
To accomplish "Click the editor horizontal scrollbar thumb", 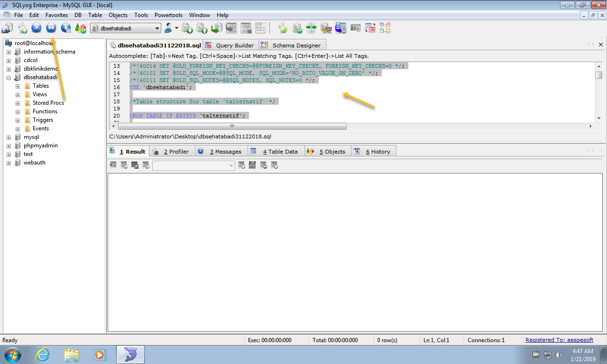I will point(232,127).
